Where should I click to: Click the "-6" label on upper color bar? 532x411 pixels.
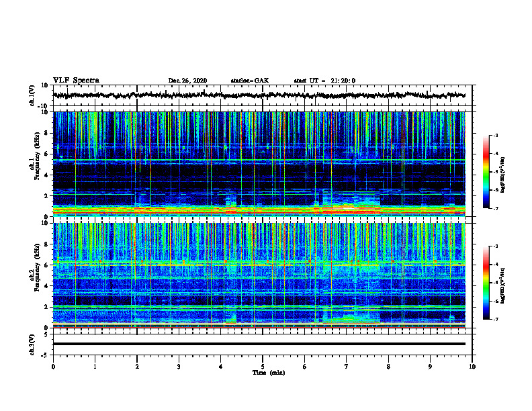coord(496,190)
